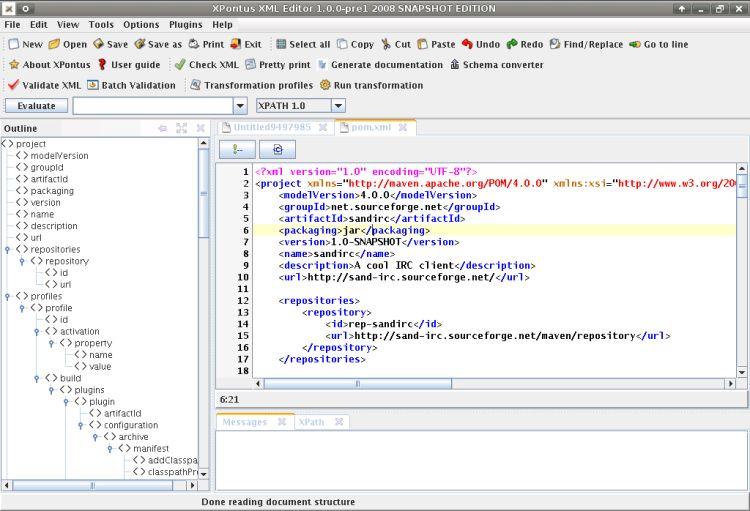This screenshot has width=750, height=511.
Task: Collapse the repository node in Outline
Action: (x=22, y=261)
